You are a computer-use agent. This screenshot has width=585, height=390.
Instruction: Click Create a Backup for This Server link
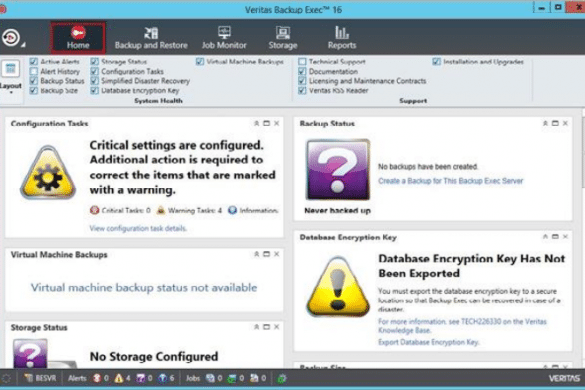[451, 181]
